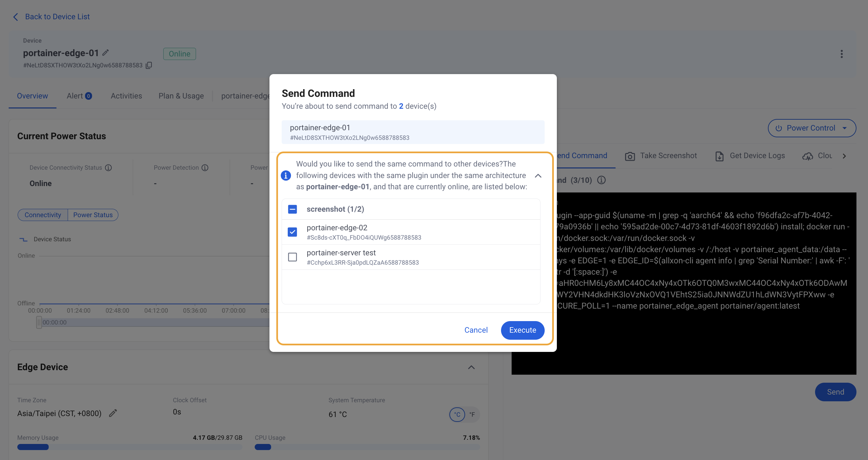Open the Activities tab
This screenshot has width=868, height=460.
click(126, 96)
